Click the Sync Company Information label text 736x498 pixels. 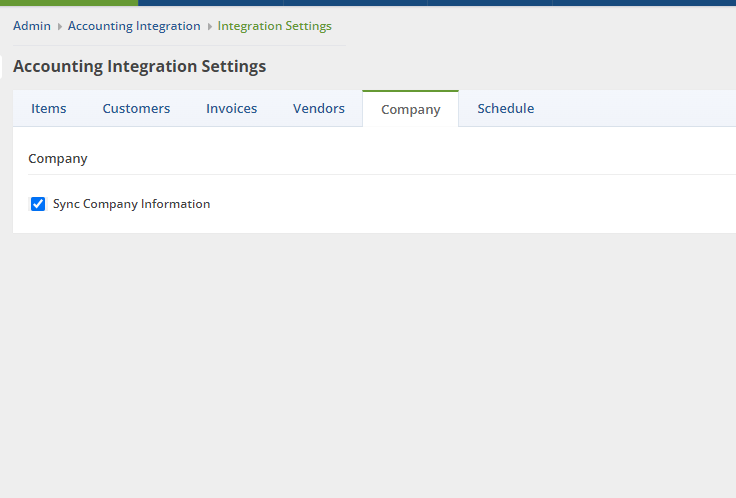(x=131, y=204)
